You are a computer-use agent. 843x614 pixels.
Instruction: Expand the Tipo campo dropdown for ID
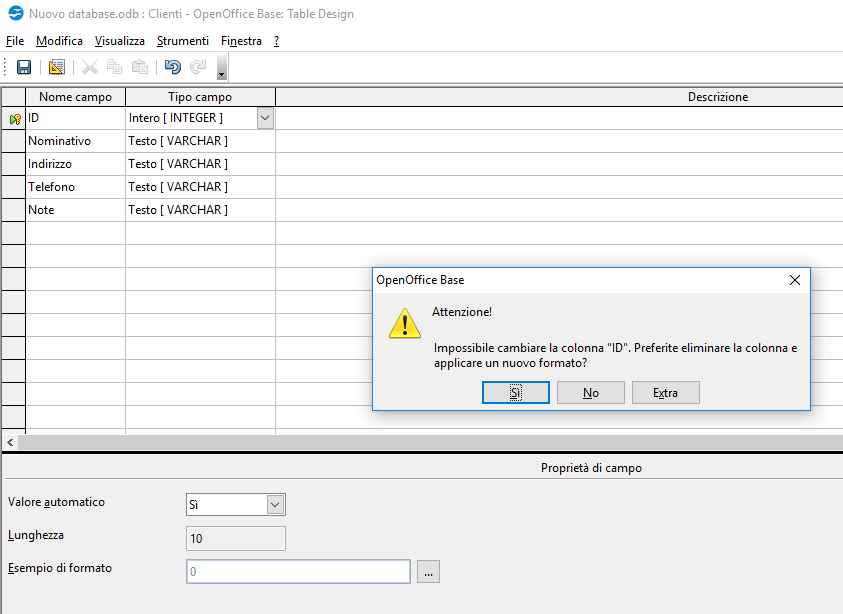click(265, 118)
